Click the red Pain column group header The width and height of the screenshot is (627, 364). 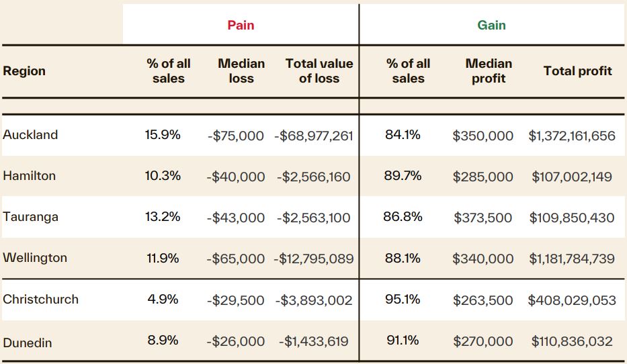click(241, 26)
